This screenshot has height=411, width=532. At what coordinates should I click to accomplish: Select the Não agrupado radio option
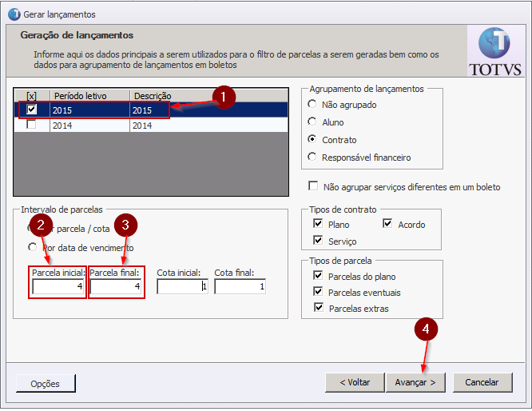[312, 105]
